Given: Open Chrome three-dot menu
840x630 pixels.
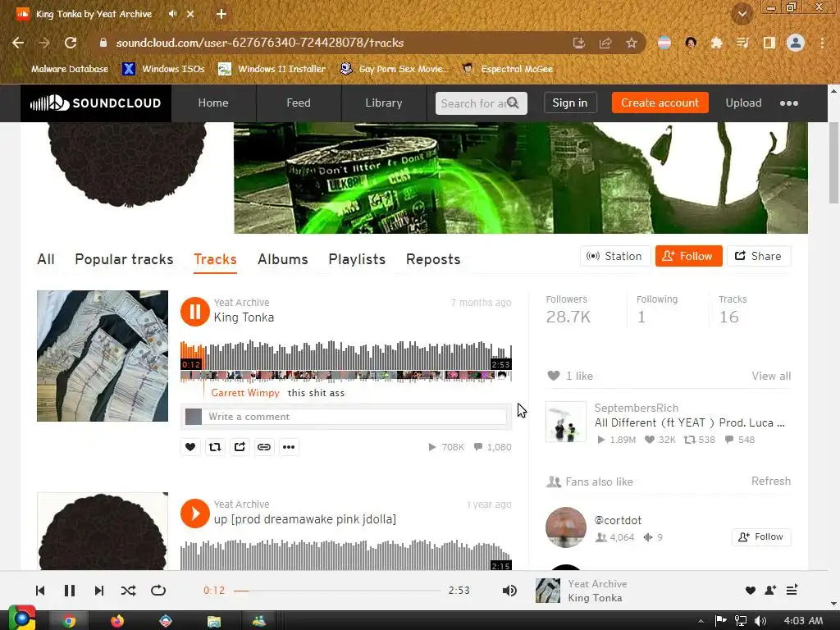Looking at the screenshot, I should [822, 43].
